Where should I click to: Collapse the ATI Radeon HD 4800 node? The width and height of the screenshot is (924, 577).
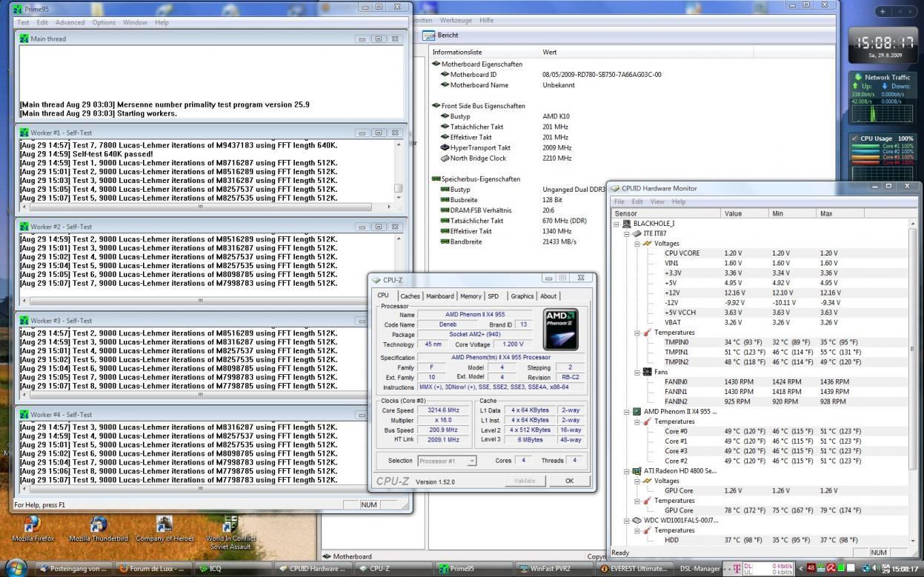tap(626, 470)
